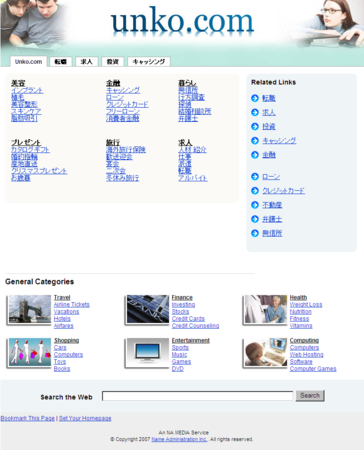This screenshot has height=450, width=364.
Task: Open the Music link under Entertainment
Action: point(179,355)
